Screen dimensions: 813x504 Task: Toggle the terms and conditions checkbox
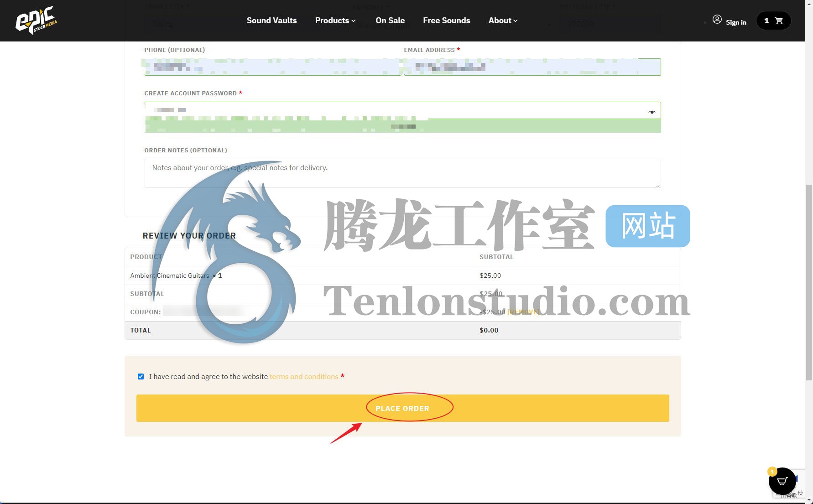point(141,376)
